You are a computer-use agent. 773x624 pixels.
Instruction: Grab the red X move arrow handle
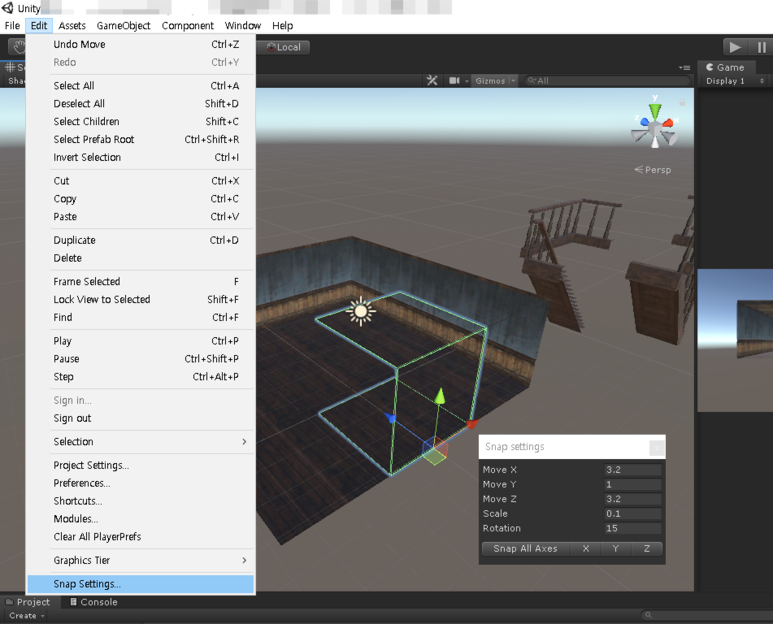pos(472,424)
